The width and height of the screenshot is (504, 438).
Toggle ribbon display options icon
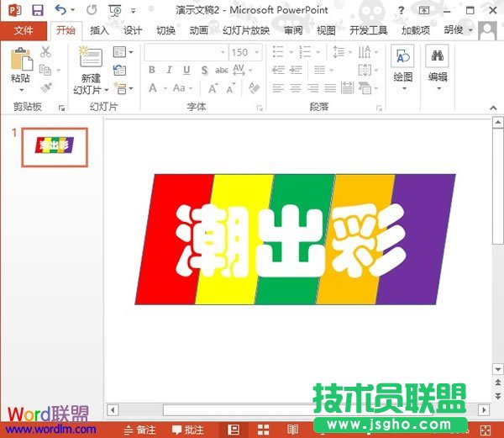point(424,10)
